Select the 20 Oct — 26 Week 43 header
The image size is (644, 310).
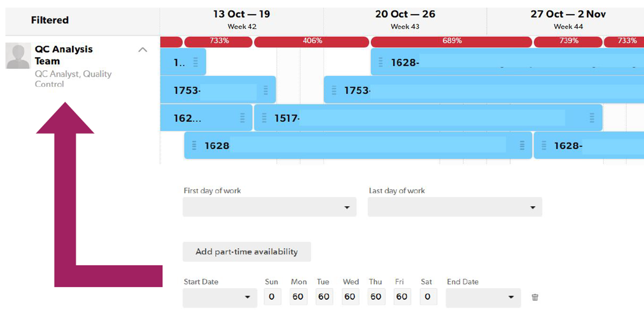pyautogui.click(x=405, y=20)
